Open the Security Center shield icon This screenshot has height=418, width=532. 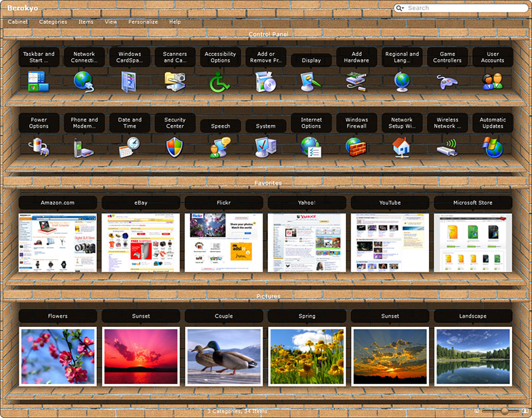(174, 147)
